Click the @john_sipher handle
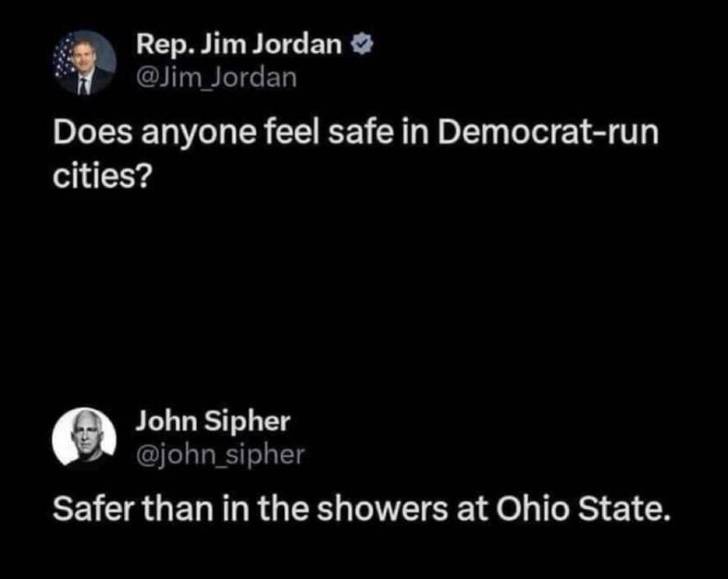728x579 pixels. (x=220, y=453)
